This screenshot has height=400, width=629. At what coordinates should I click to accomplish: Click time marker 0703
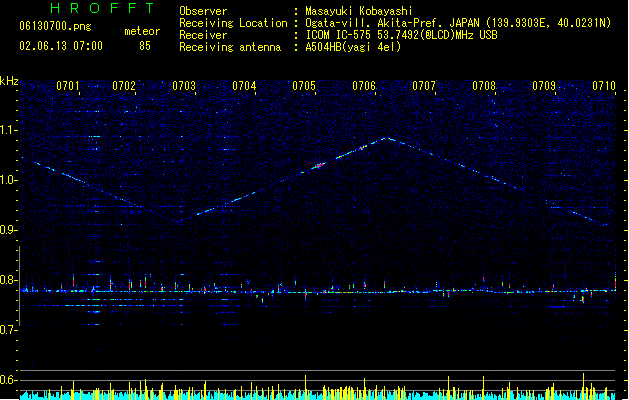[x=184, y=86]
